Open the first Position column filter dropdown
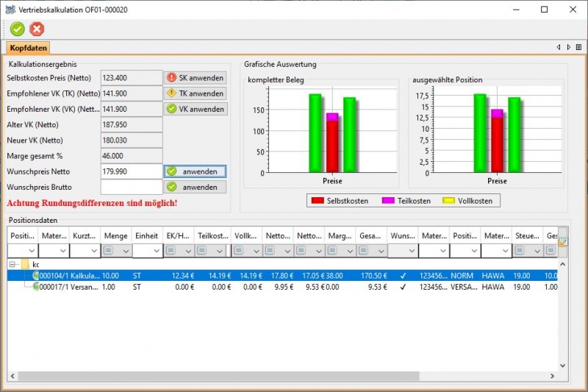The image size is (588, 392). (31, 251)
